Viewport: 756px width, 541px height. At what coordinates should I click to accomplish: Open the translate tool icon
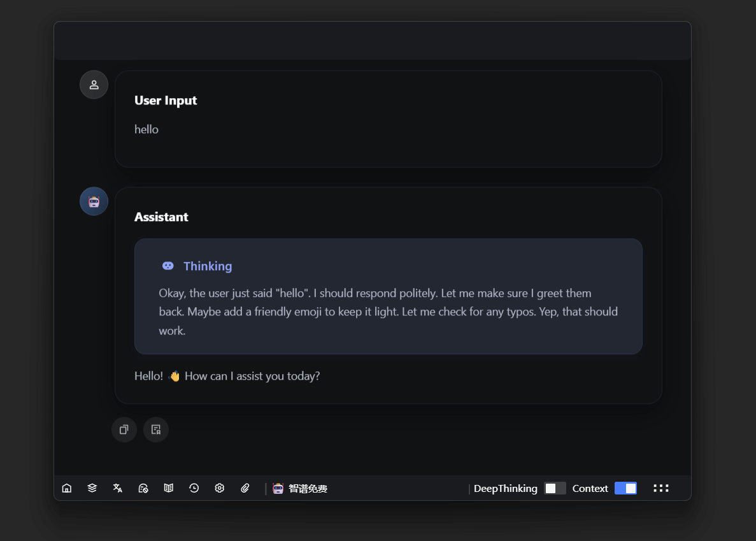(x=118, y=488)
